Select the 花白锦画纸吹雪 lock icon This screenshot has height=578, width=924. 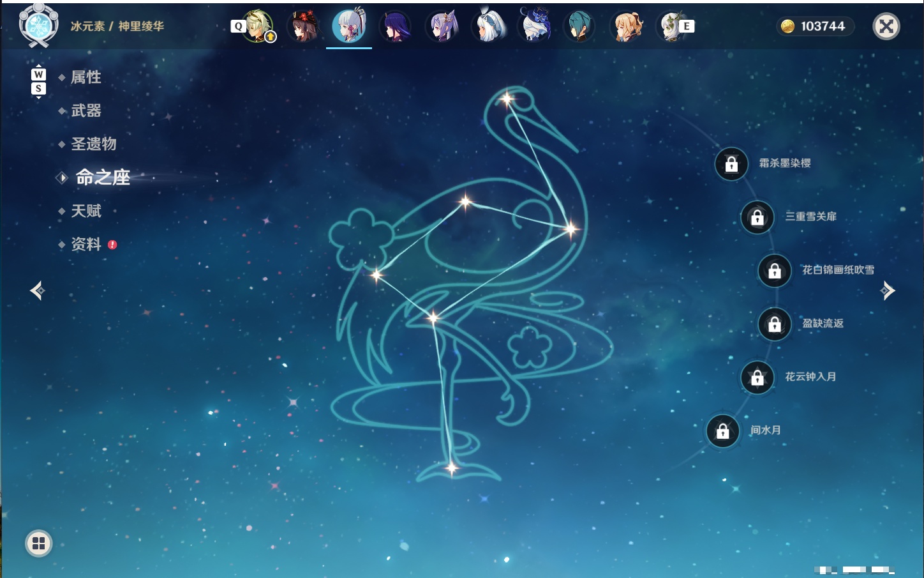775,271
